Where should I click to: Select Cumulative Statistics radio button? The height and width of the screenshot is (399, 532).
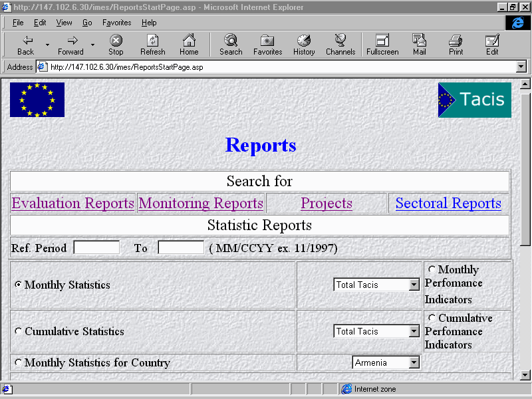pyautogui.click(x=19, y=331)
